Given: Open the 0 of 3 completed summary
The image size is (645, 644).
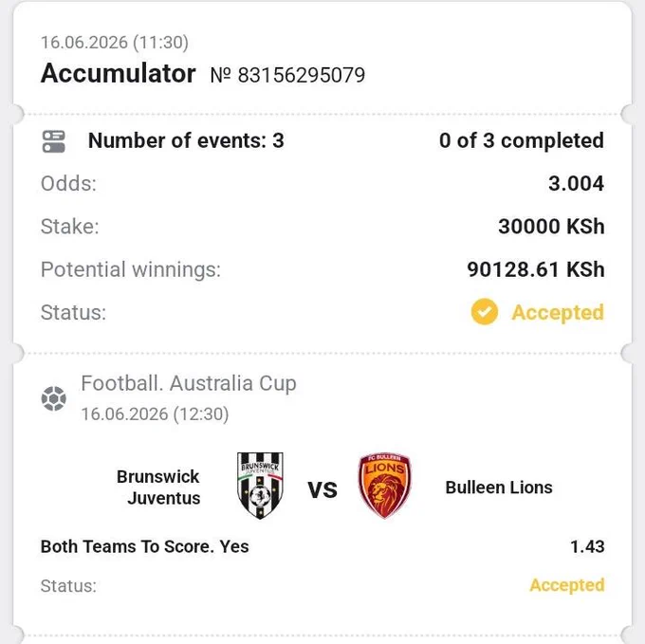Looking at the screenshot, I should pyautogui.click(x=522, y=140).
